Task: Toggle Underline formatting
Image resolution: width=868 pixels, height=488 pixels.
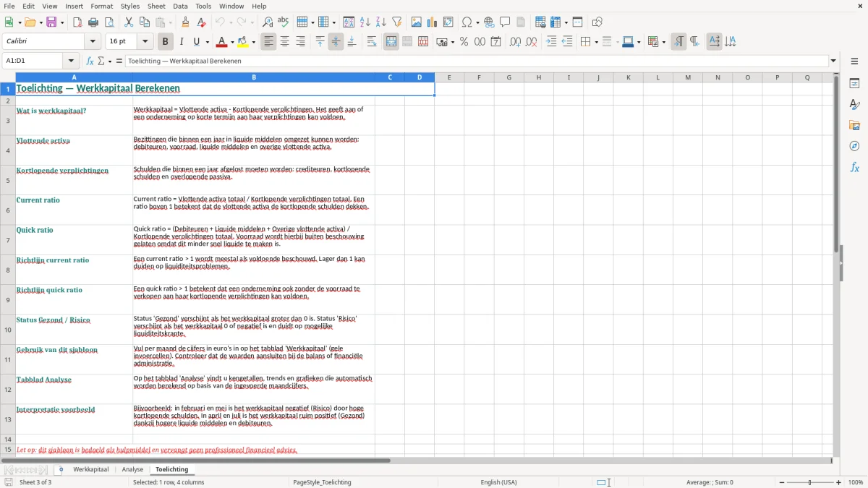Action: (x=197, y=42)
